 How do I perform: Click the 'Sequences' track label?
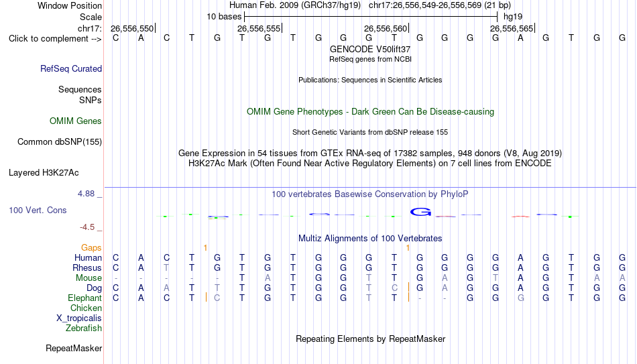coord(80,89)
